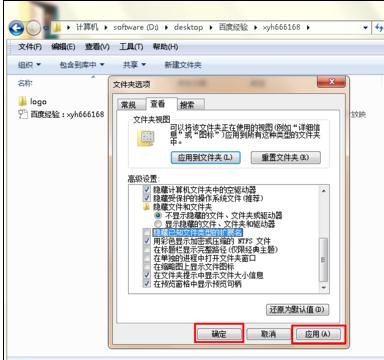The height and width of the screenshot is (360, 384).
Task: Select 显示隐藏的文件、文件夹和驱动器 radio button
Action: (x=158, y=224)
